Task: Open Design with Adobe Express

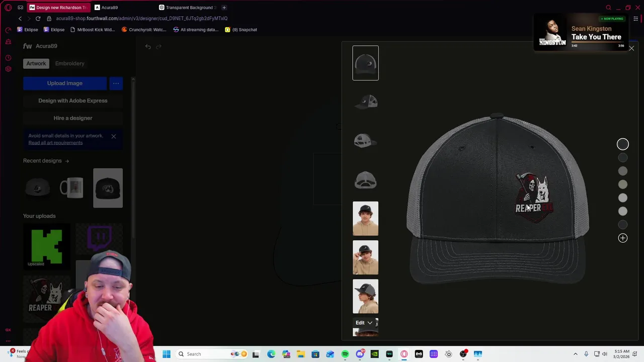Action: (x=73, y=101)
